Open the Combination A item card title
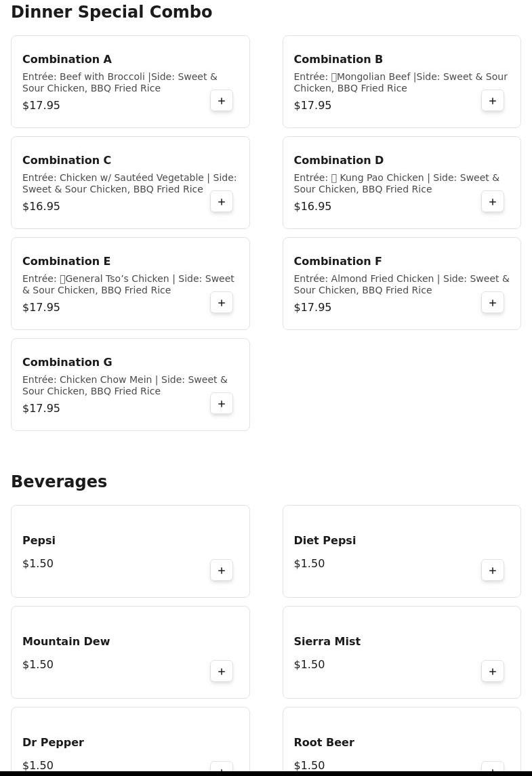 click(67, 60)
